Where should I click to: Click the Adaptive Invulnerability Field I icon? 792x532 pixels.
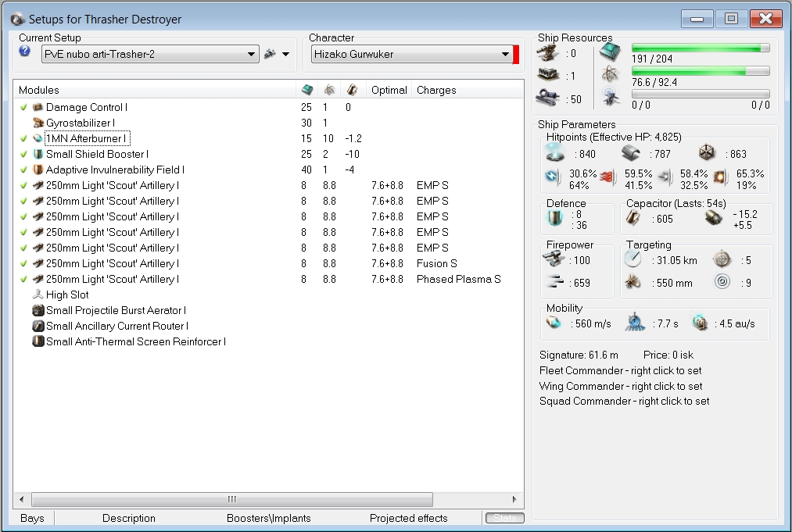point(38,170)
